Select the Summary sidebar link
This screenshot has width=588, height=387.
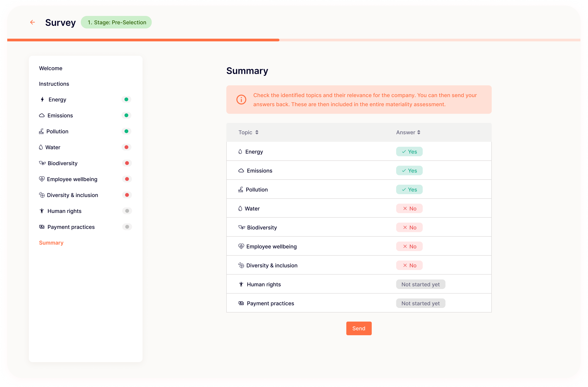point(51,243)
